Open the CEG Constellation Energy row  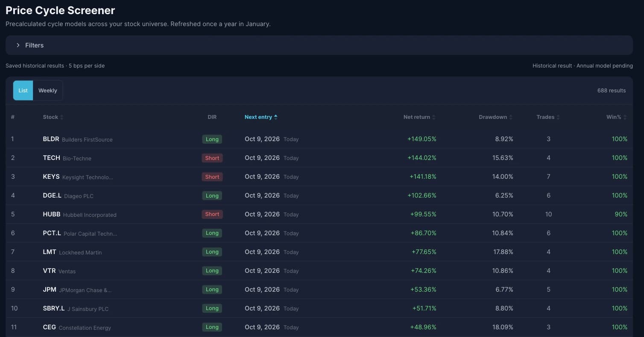[x=319, y=327]
